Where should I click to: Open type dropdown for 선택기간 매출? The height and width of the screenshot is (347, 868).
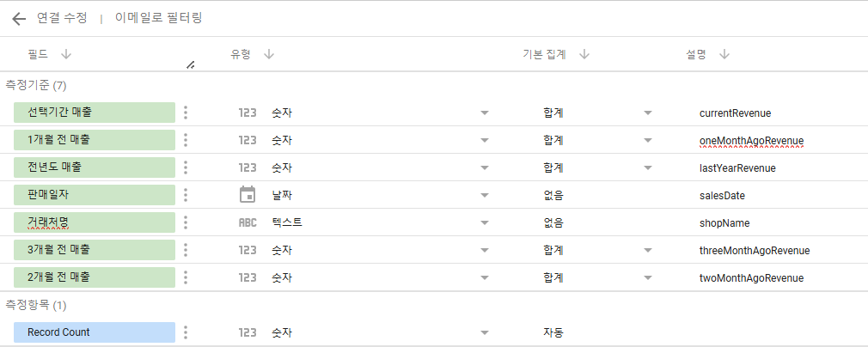[485, 113]
